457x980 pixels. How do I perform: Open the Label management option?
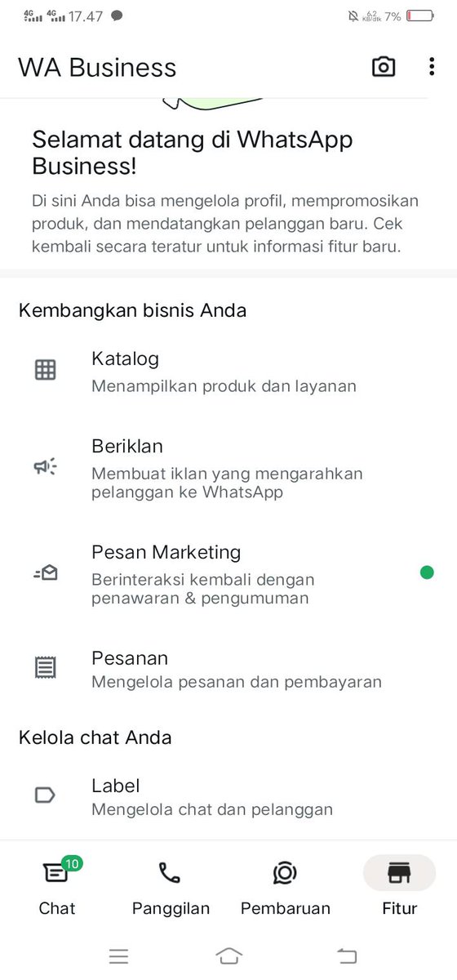[228, 796]
